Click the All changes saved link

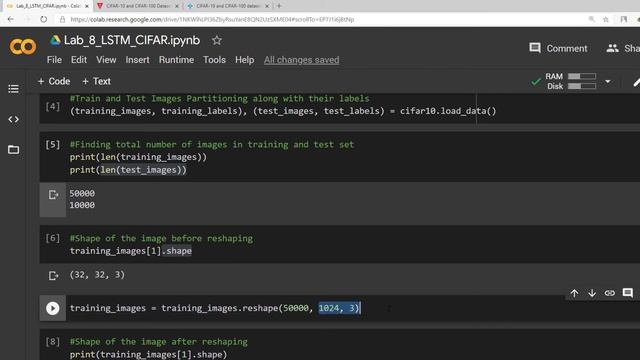pos(301,60)
